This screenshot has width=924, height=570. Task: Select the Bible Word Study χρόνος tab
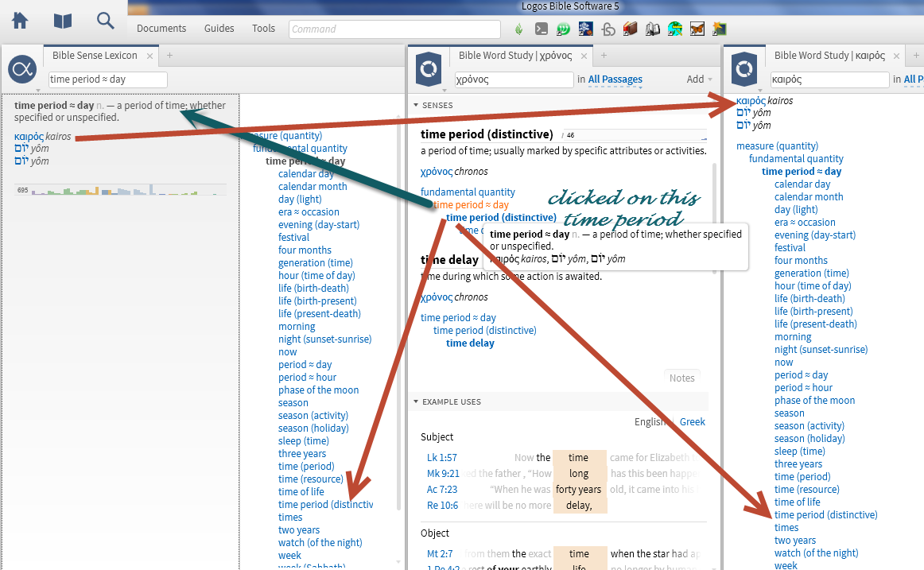pos(515,56)
